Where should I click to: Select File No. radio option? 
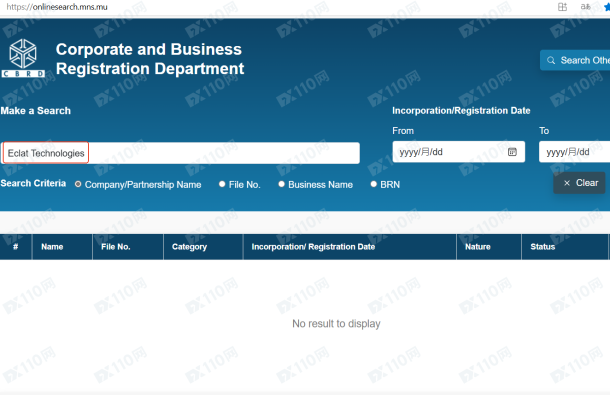click(x=222, y=184)
